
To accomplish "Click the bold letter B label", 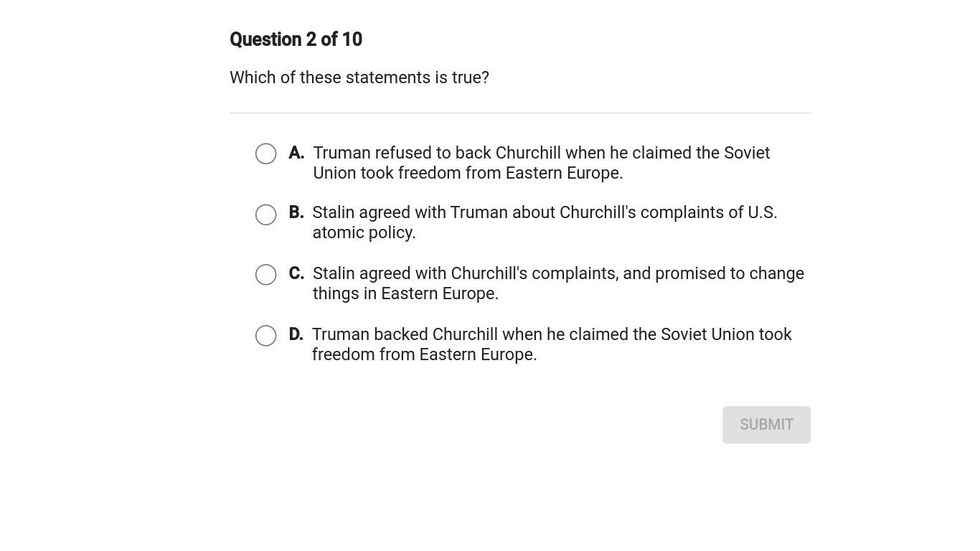I will click(296, 212).
